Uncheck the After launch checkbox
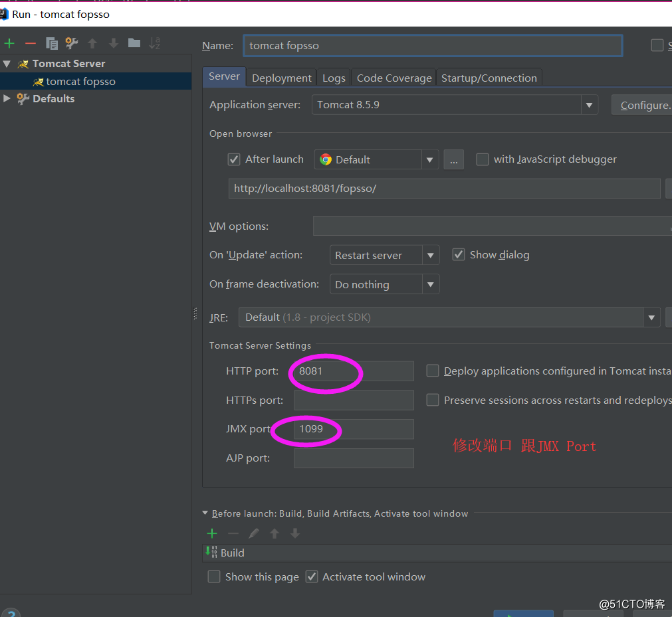Viewport: 672px width, 617px height. (233, 159)
